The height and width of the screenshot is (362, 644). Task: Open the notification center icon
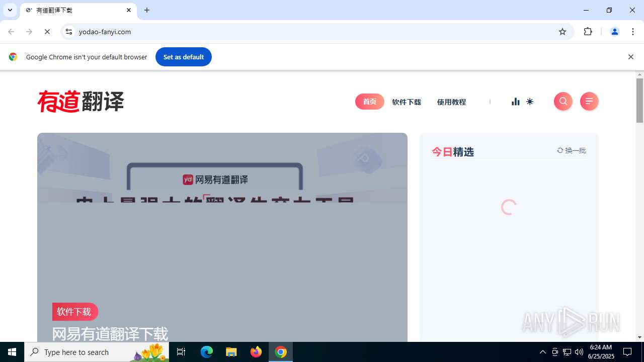click(627, 352)
